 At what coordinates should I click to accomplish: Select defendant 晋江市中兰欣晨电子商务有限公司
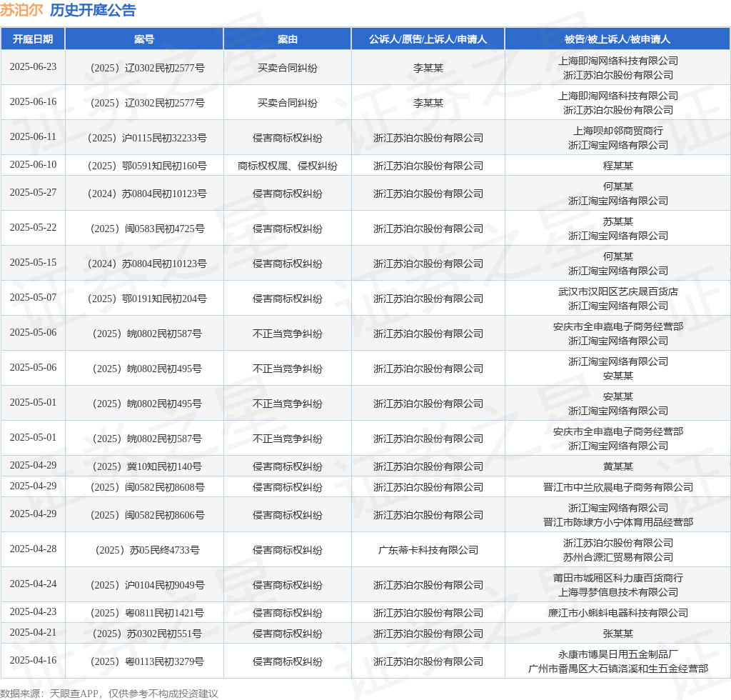pos(617,487)
